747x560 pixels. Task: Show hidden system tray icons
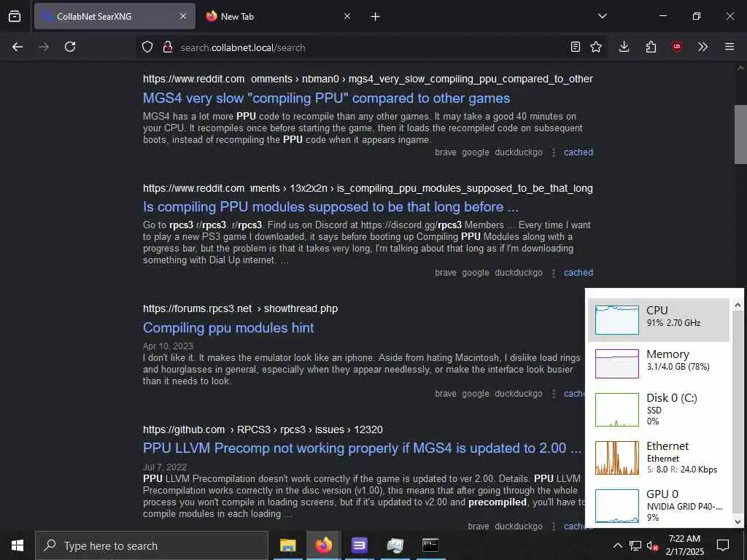click(617, 545)
